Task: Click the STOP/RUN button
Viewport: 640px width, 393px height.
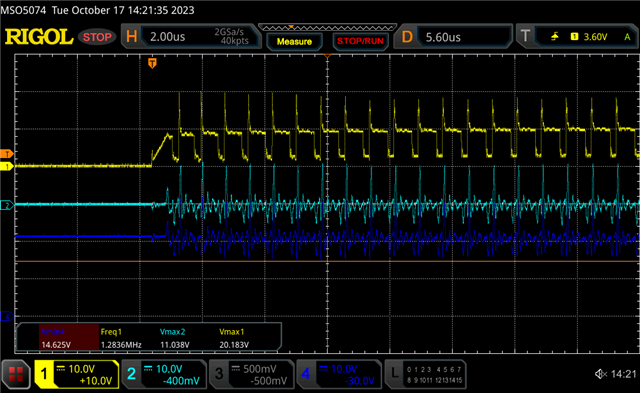Action: coord(360,41)
